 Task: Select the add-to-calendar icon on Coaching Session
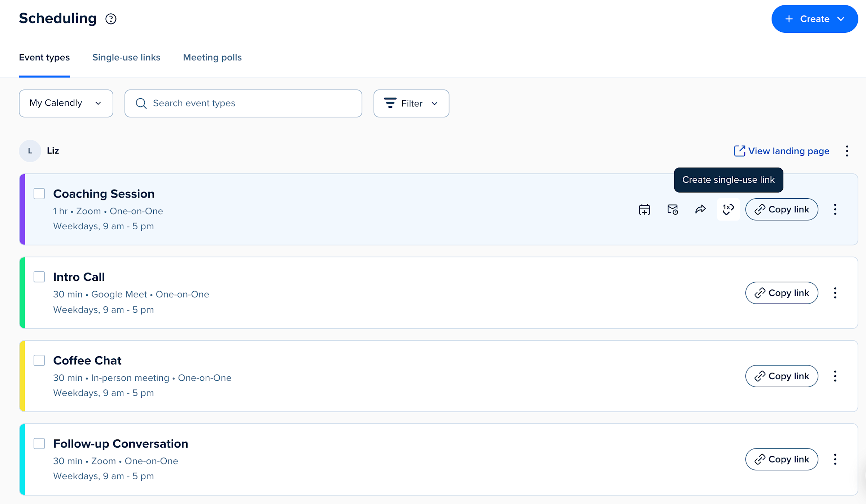coord(644,209)
